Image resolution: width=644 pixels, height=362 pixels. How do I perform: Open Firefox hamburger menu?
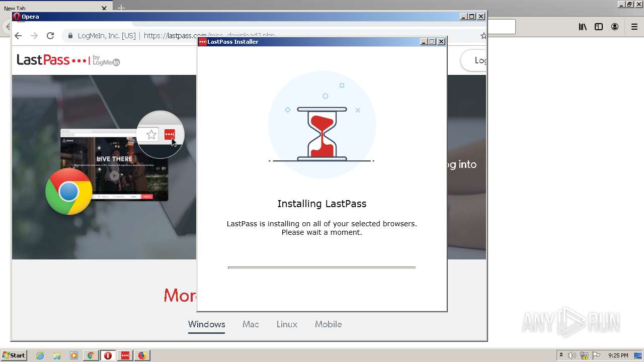click(634, 27)
